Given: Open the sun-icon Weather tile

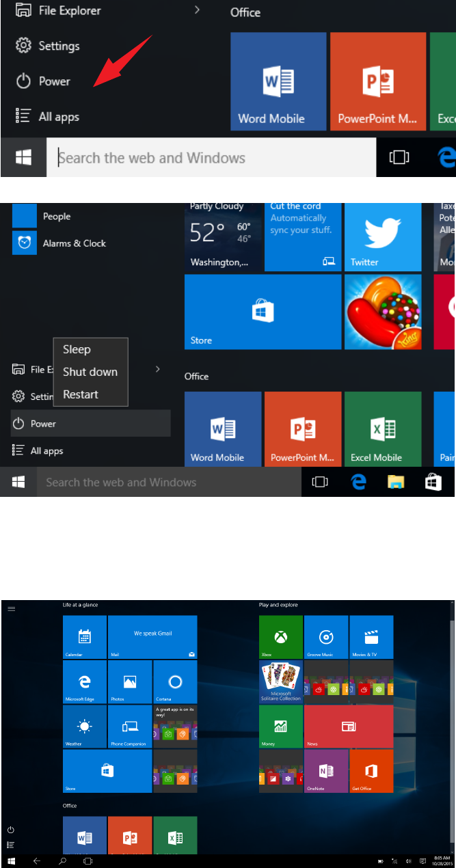Looking at the screenshot, I should tap(85, 727).
